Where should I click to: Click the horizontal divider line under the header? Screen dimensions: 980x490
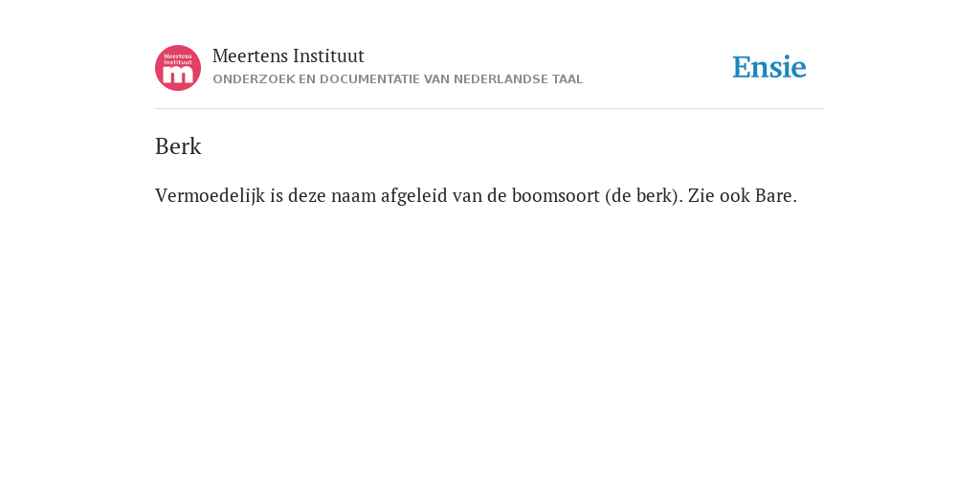[490, 109]
